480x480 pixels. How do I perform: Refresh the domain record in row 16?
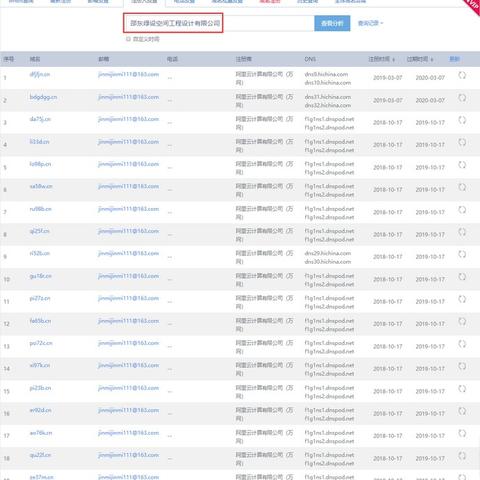click(462, 411)
